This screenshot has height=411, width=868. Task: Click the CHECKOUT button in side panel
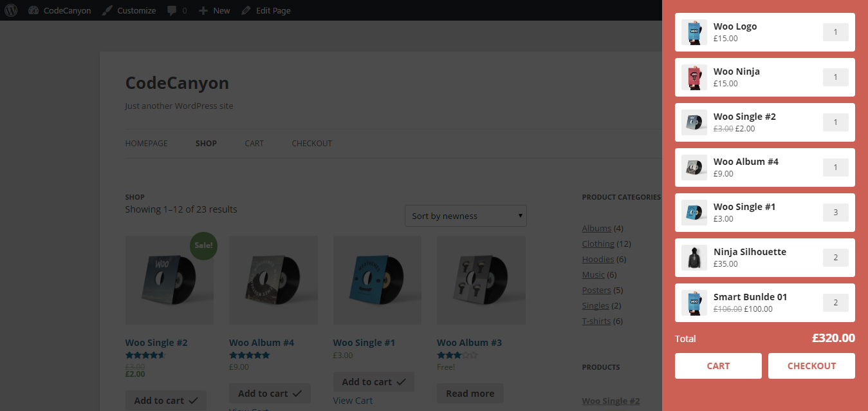pos(811,366)
